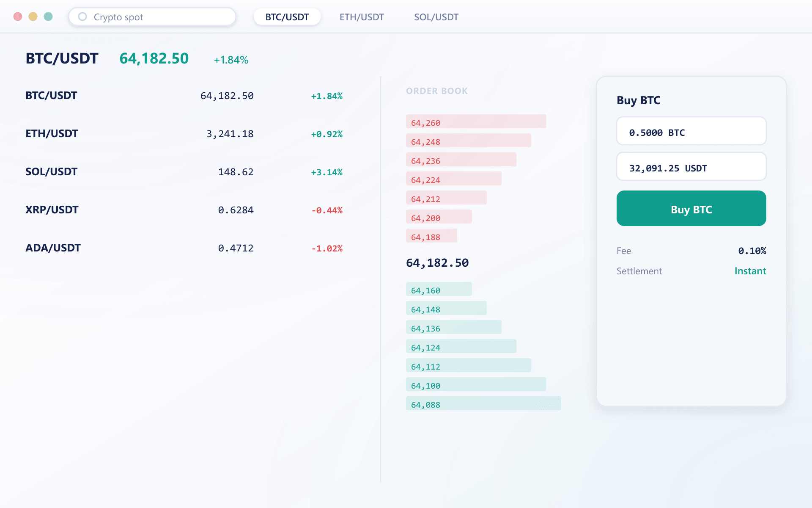812x508 pixels.
Task: Click the 0.6284 price of XRP/USDT
Action: (236, 210)
